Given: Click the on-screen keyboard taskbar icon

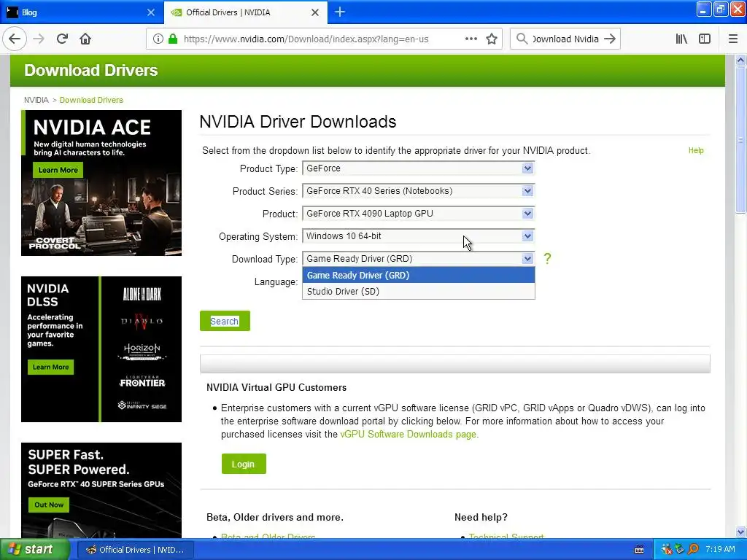Looking at the screenshot, I should [x=639, y=550].
